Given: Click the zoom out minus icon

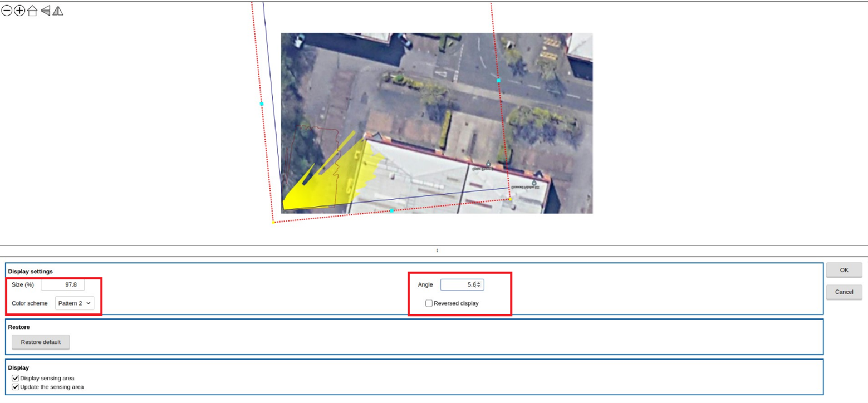Looking at the screenshot, I should (7, 11).
